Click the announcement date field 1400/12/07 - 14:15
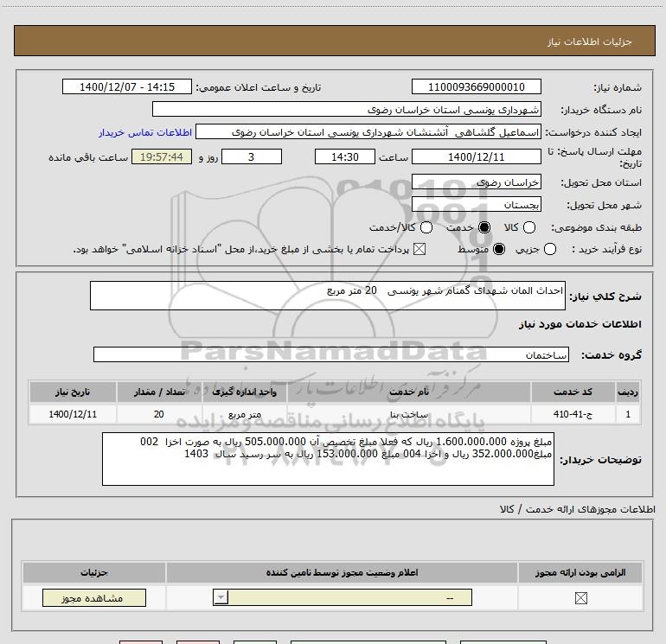The height and width of the screenshot is (644, 666). [127, 86]
